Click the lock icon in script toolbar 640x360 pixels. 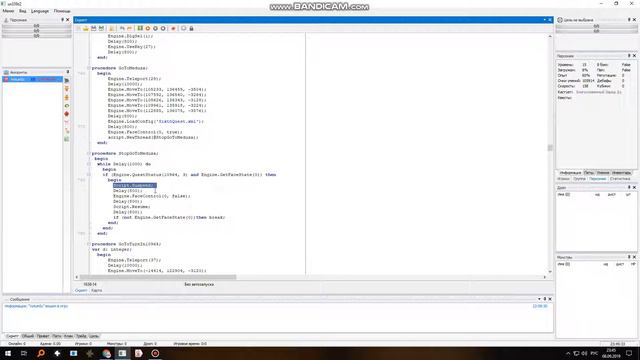click(x=191, y=29)
